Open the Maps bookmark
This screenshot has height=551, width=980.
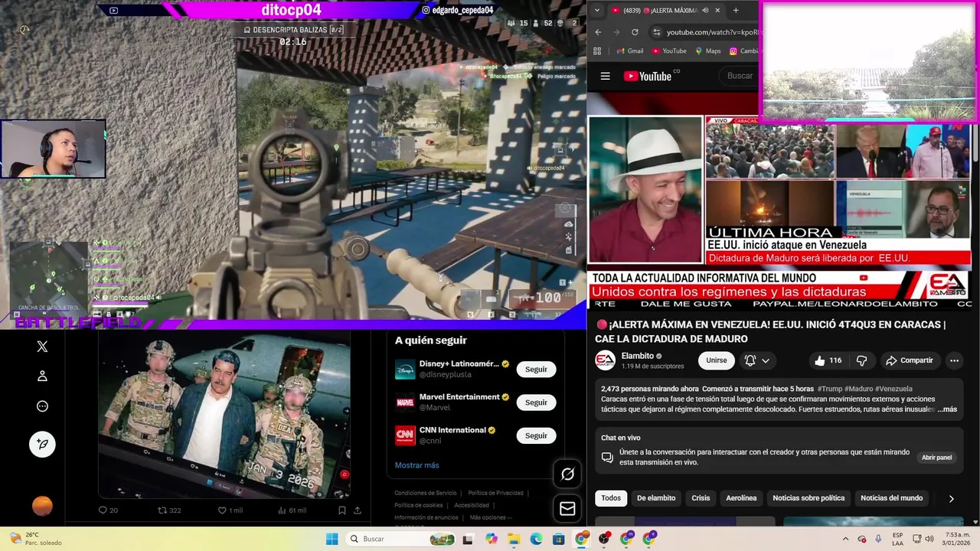click(x=707, y=51)
